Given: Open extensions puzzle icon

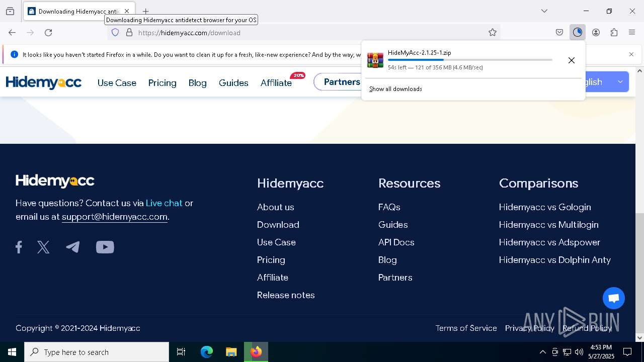Looking at the screenshot, I should 614,33.
